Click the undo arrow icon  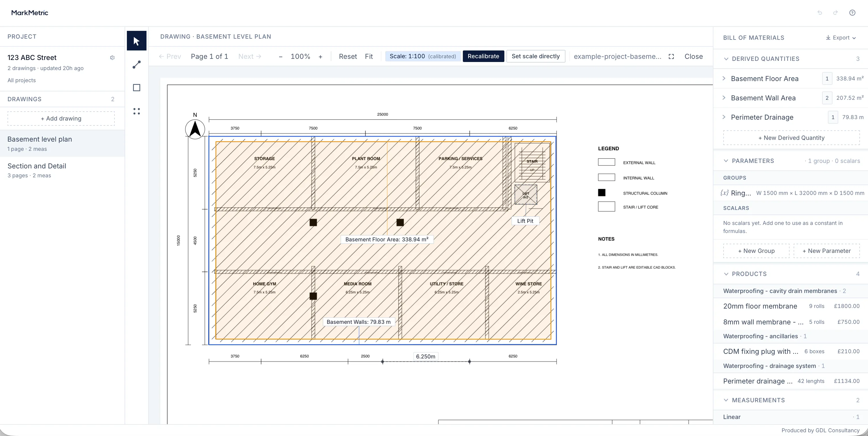tap(820, 13)
